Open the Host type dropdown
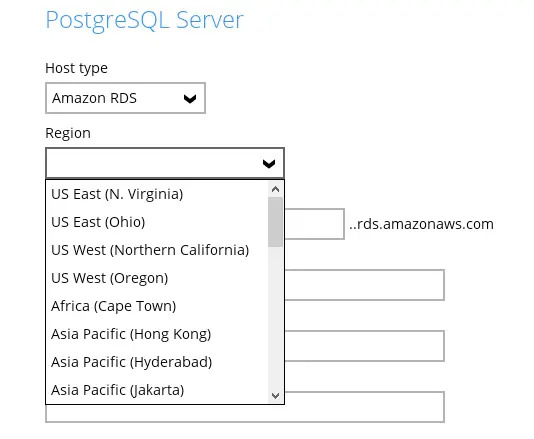The width and height of the screenshot is (534, 439). click(x=125, y=98)
